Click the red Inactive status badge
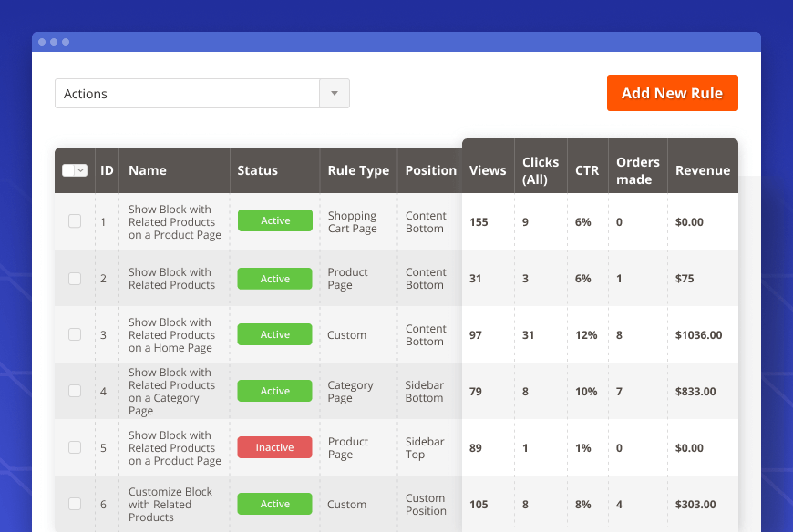Viewport: 793px width, 532px height. click(274, 447)
